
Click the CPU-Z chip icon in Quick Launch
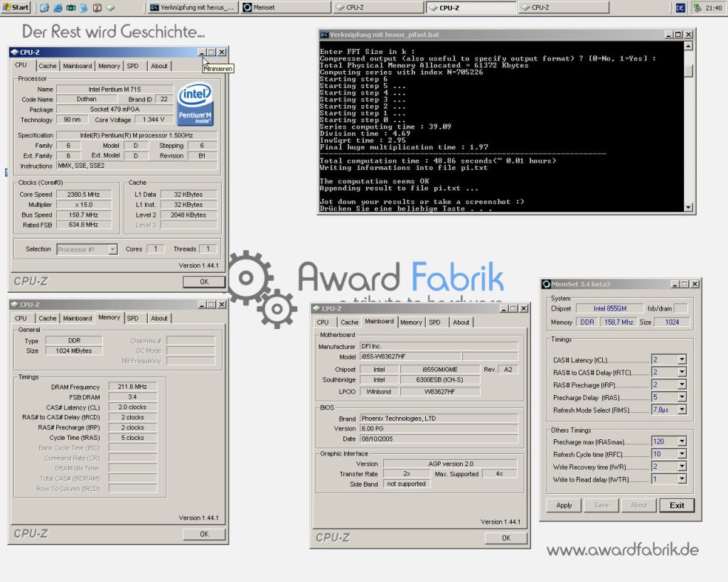pos(110,7)
